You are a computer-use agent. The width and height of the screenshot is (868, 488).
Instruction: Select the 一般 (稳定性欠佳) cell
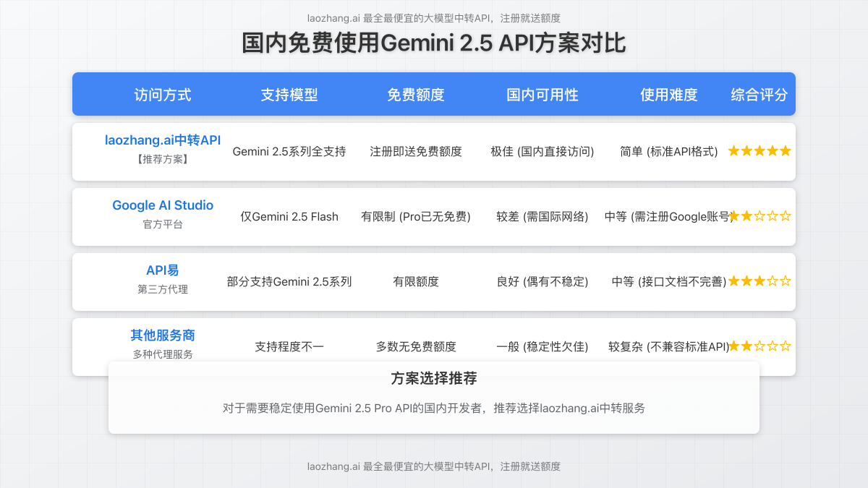542,347
